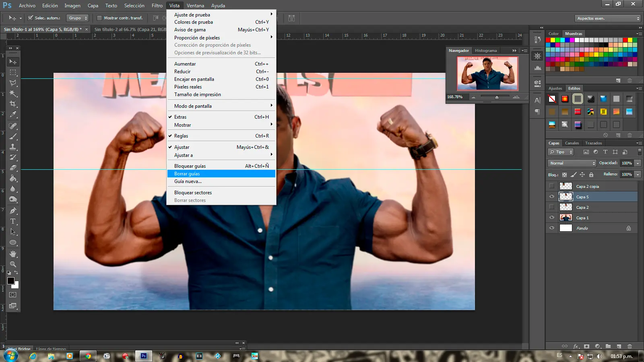The height and width of the screenshot is (362, 644).
Task: Adjust the Navegador zoom slider
Action: point(497,97)
